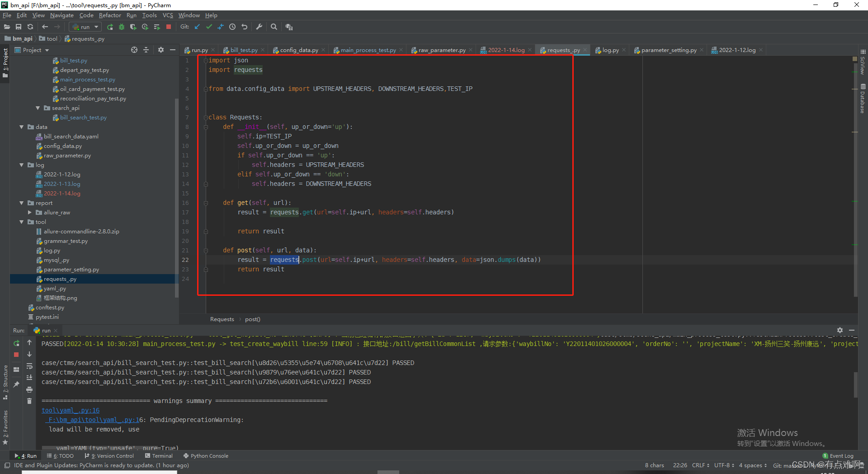Open the Terminal tool window
The image size is (868, 474).
click(159, 456)
